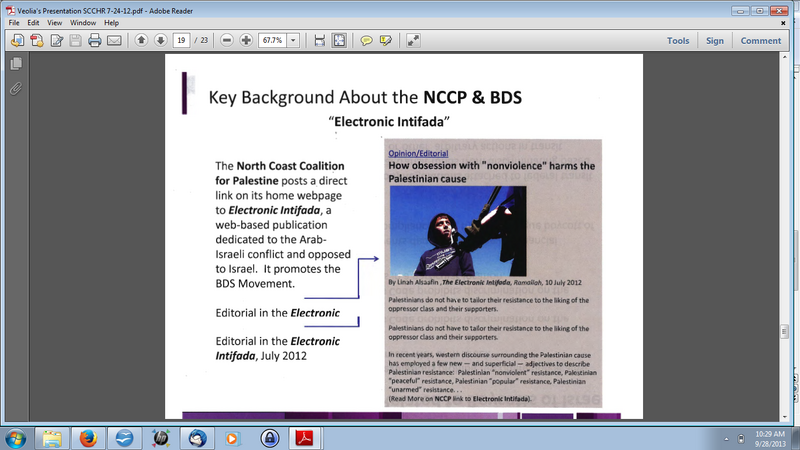
Task: Open the View menu
Action: 55,22
